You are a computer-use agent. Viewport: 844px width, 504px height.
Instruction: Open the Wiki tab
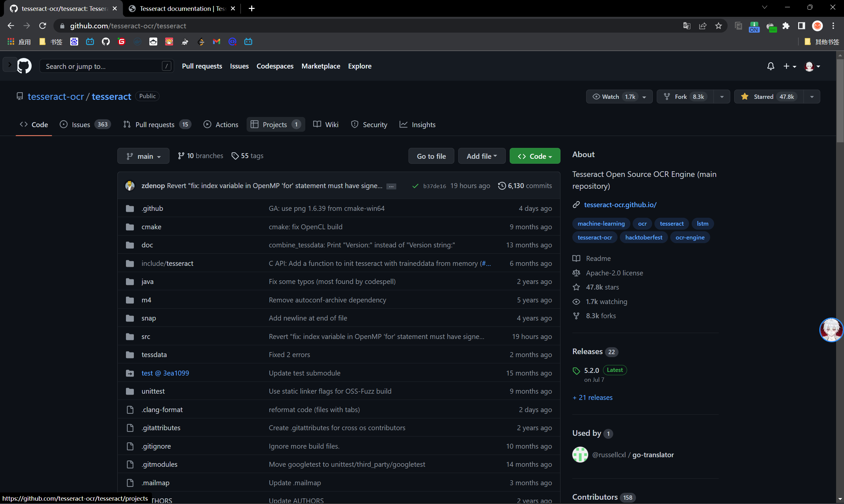[x=326, y=125]
